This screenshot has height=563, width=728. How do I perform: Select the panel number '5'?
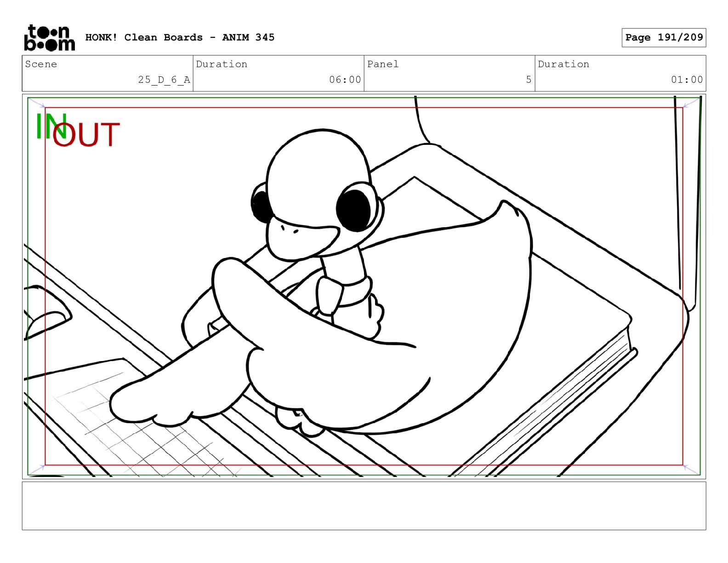click(529, 80)
